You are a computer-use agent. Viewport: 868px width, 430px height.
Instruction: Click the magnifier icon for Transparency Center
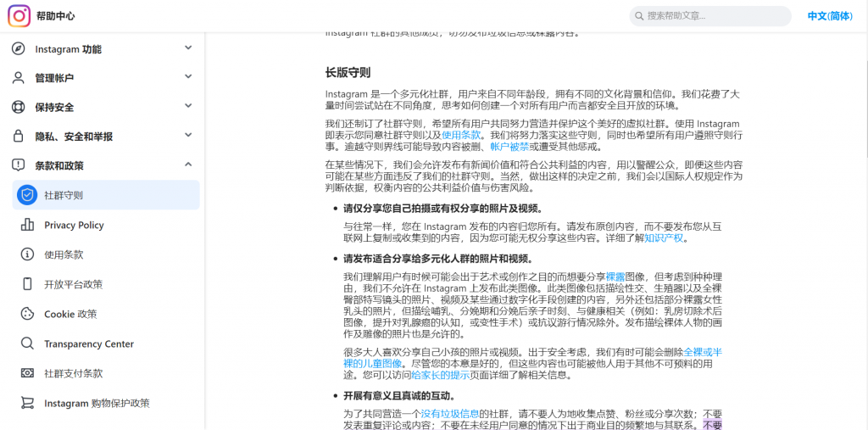27,343
